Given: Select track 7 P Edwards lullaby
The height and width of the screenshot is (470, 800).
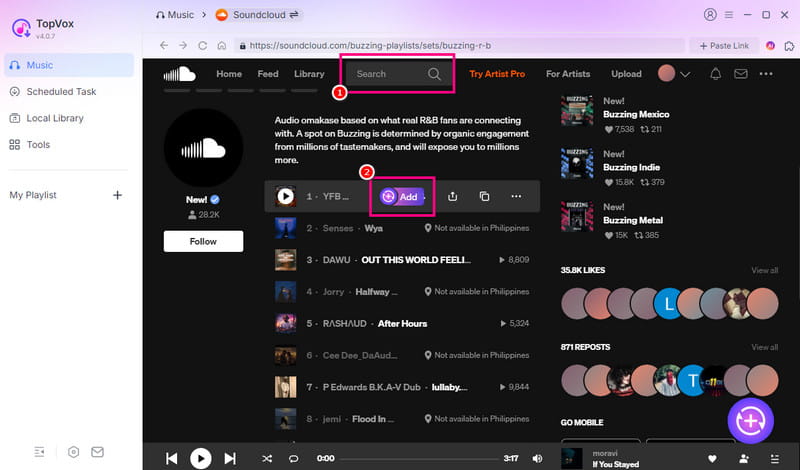Looking at the screenshot, I should coord(402,387).
